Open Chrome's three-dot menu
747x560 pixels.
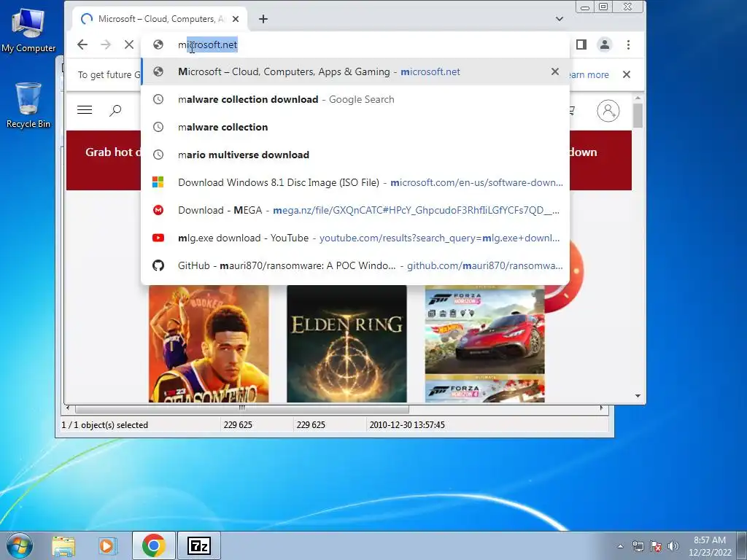click(628, 44)
